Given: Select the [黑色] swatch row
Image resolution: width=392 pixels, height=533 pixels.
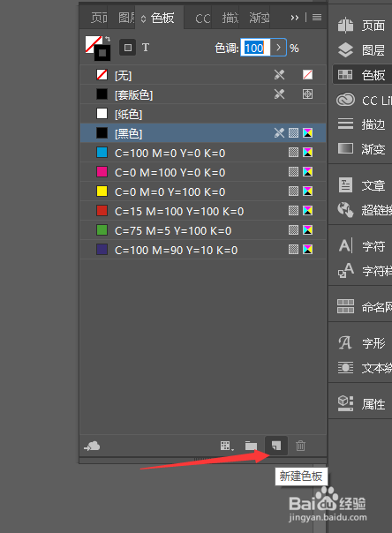Looking at the screenshot, I should (203, 133).
